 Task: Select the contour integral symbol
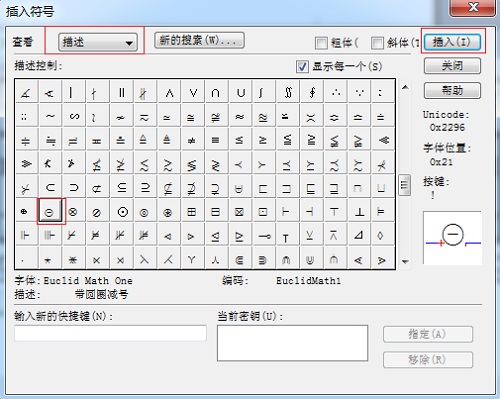[312, 92]
